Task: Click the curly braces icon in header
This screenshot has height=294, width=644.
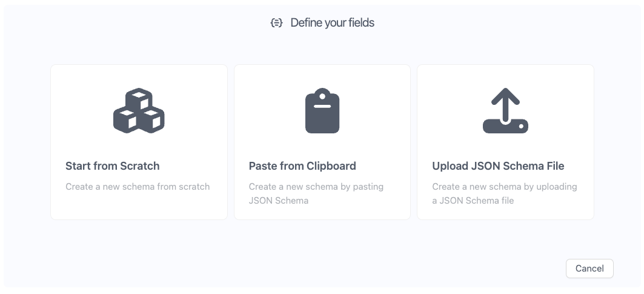Action: 277,23
